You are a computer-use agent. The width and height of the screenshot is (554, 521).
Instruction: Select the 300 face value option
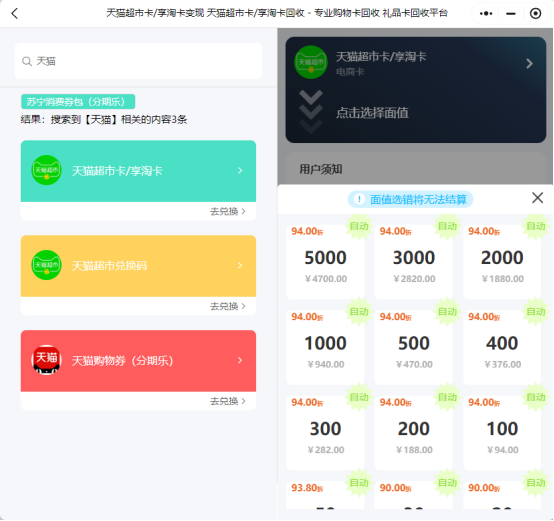[x=325, y=433]
